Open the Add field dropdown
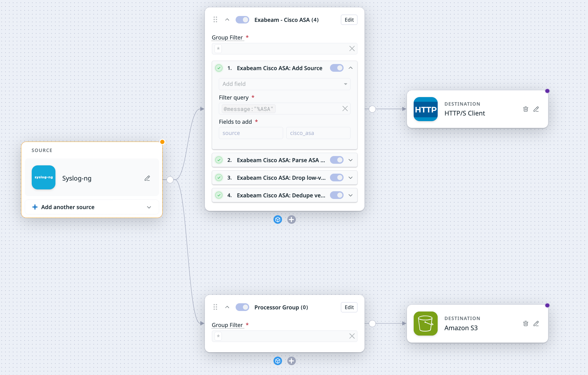The height and width of the screenshot is (375, 588). pyautogui.click(x=284, y=84)
